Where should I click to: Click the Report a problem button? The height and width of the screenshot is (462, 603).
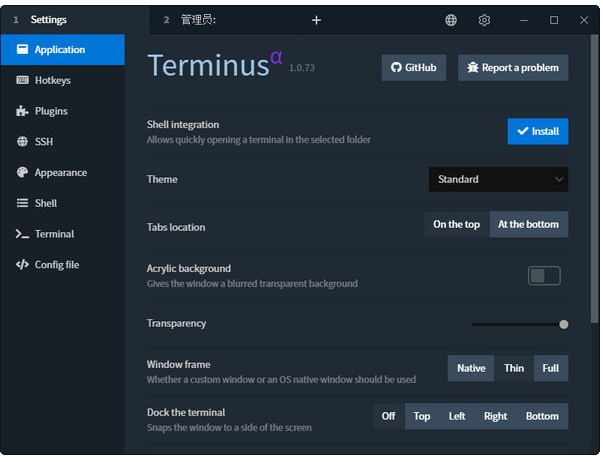pos(513,68)
